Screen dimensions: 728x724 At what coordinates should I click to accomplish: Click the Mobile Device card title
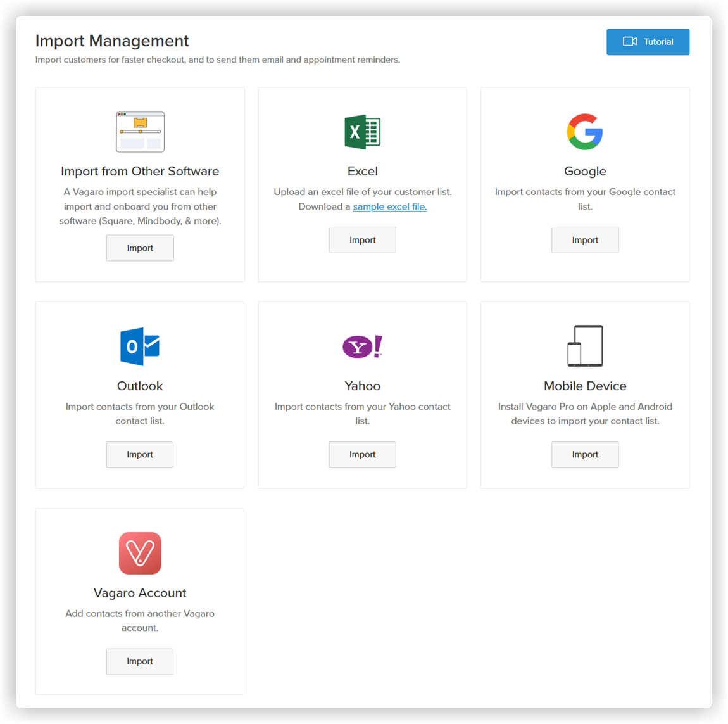585,386
